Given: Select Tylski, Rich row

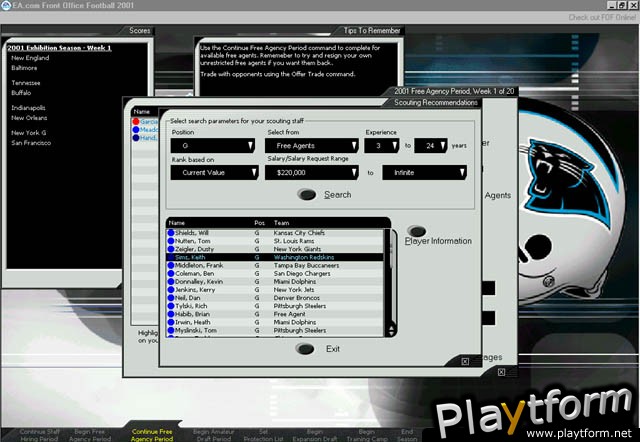Looking at the screenshot, I should (x=276, y=306).
